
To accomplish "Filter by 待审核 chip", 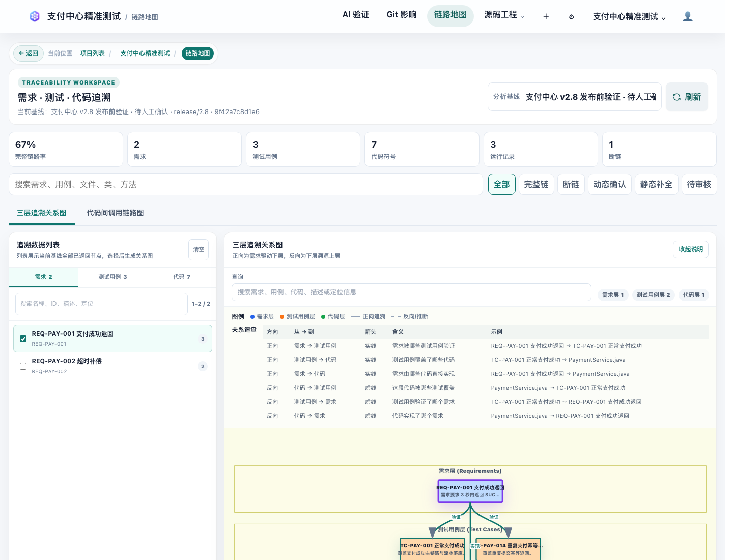I will pos(699,184).
